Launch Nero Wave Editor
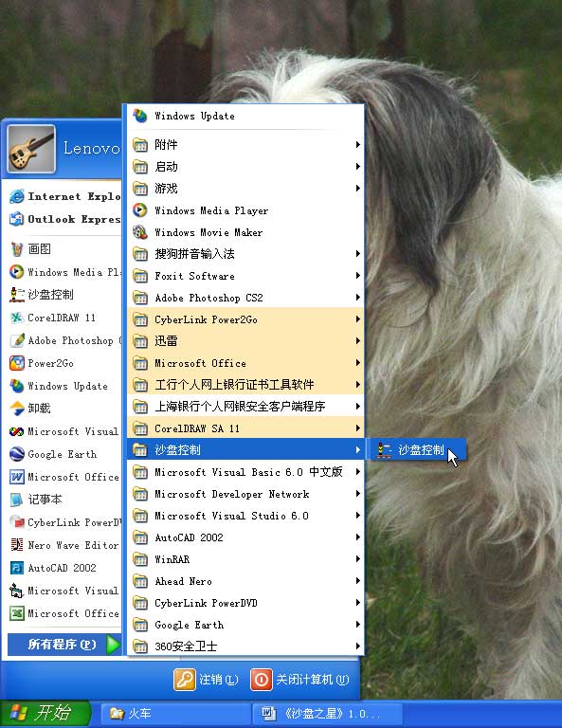The image size is (562, 728). [x=64, y=545]
